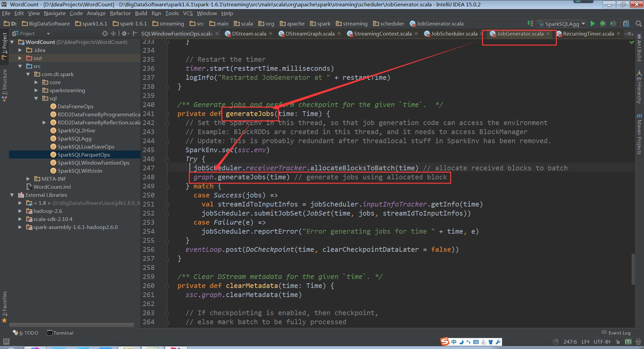
Task: Start debugging with the green bug icon
Action: (603, 23)
